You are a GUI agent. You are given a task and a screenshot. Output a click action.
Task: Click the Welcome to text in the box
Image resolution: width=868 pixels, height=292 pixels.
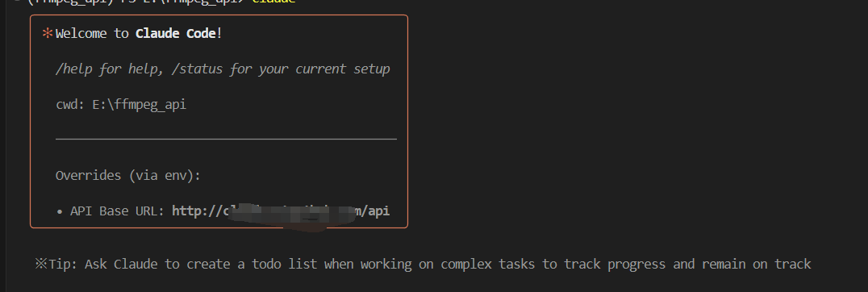coord(92,33)
